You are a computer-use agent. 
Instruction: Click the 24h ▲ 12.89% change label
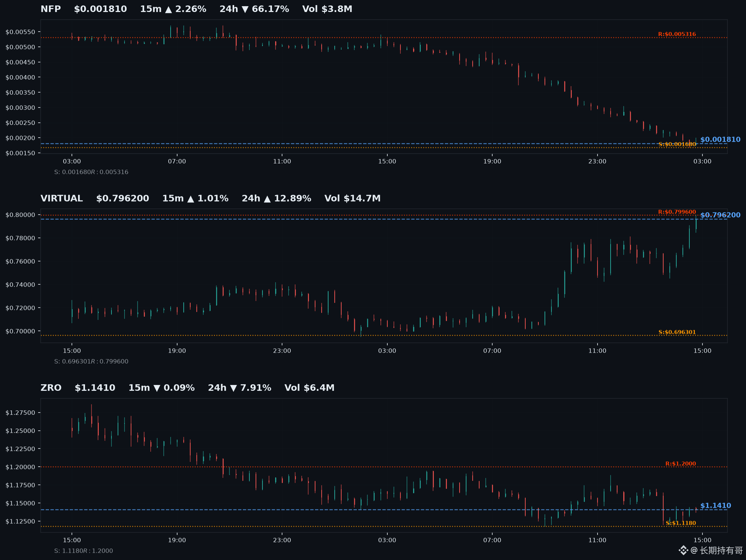[x=276, y=198]
